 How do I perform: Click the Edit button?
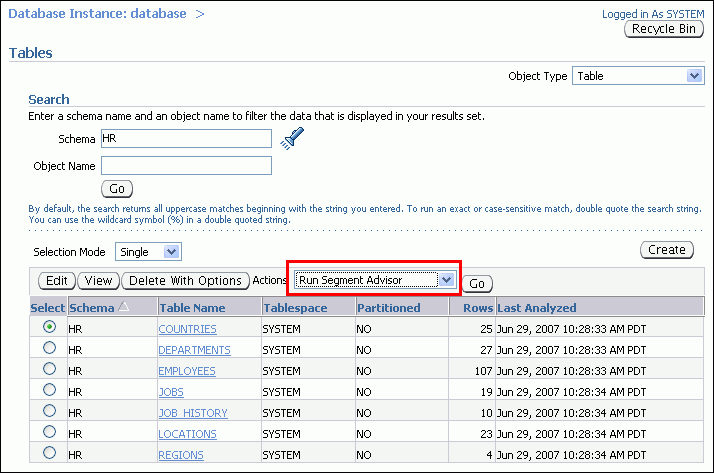click(57, 281)
